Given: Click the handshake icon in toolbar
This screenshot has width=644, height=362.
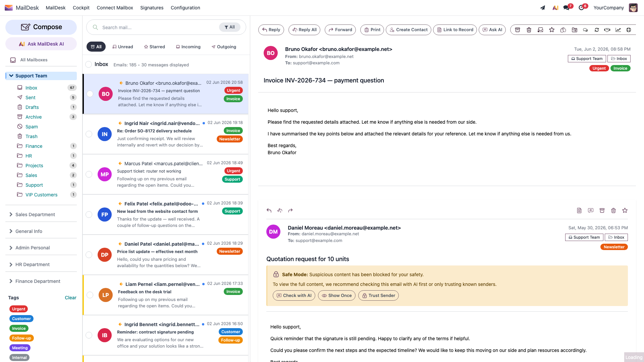Looking at the screenshot, I should 607,30.
